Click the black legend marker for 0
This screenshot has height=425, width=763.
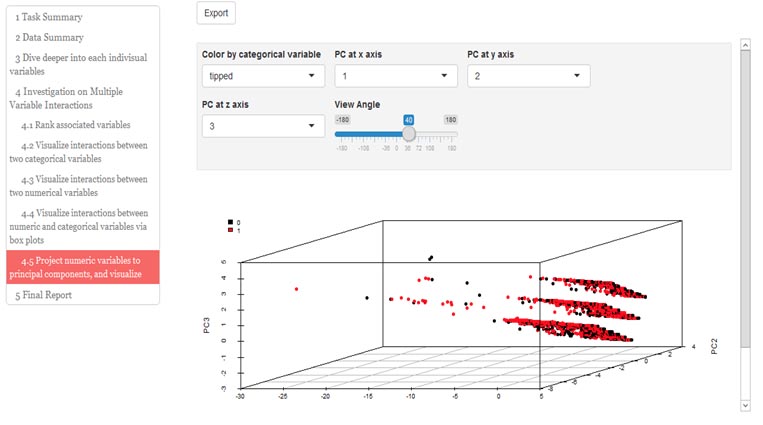[231, 222]
